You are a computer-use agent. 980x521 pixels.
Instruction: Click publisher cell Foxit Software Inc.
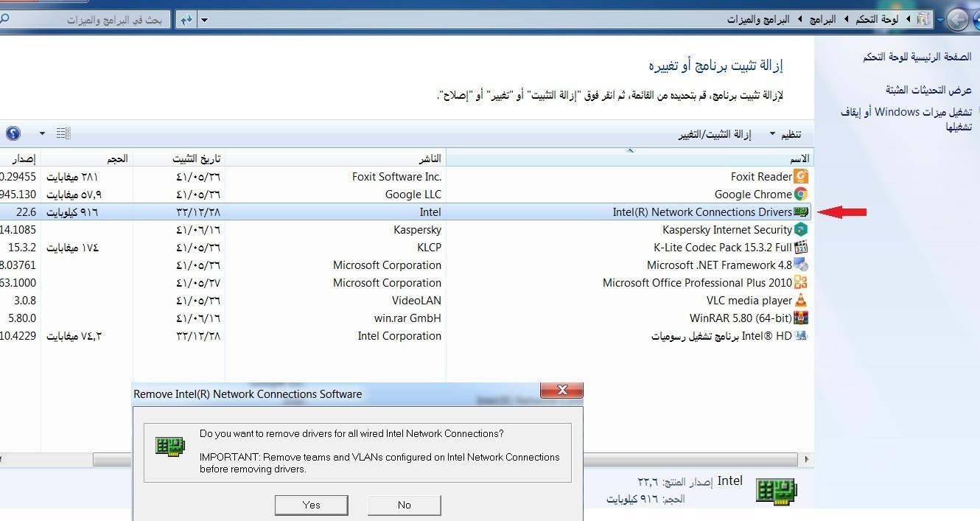[397, 177]
